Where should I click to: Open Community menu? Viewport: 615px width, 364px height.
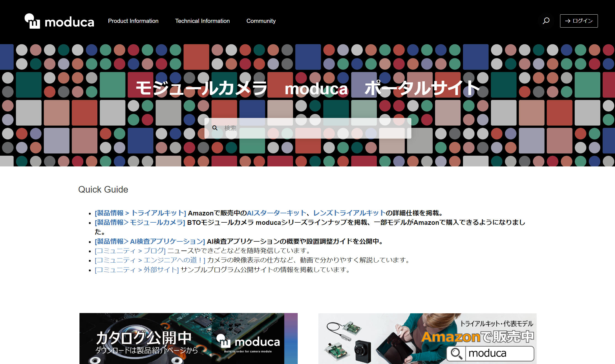[261, 21]
